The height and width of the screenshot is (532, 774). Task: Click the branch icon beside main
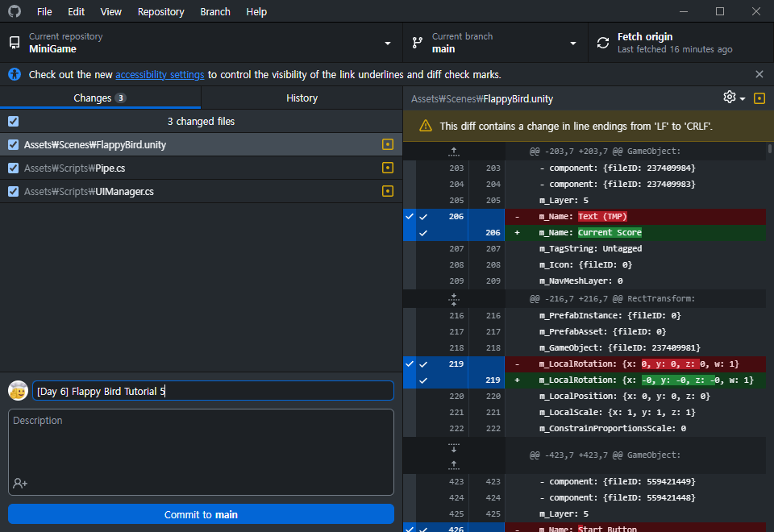click(x=418, y=43)
